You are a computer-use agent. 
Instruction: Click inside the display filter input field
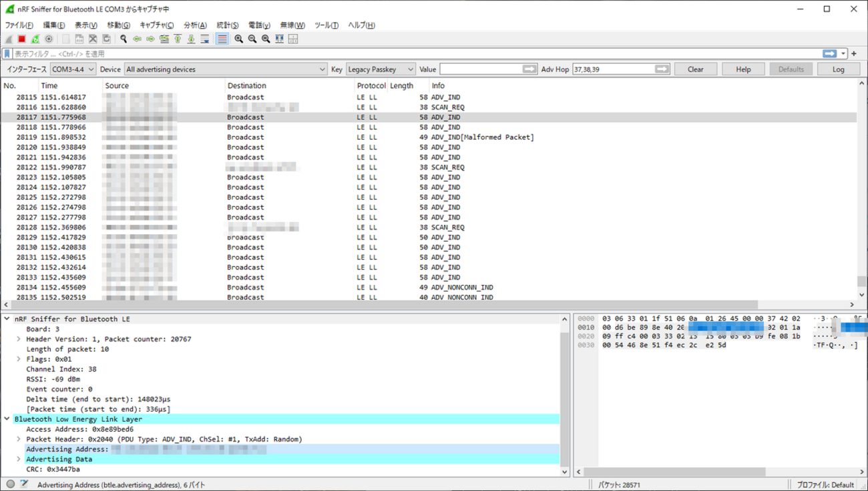(x=267, y=53)
